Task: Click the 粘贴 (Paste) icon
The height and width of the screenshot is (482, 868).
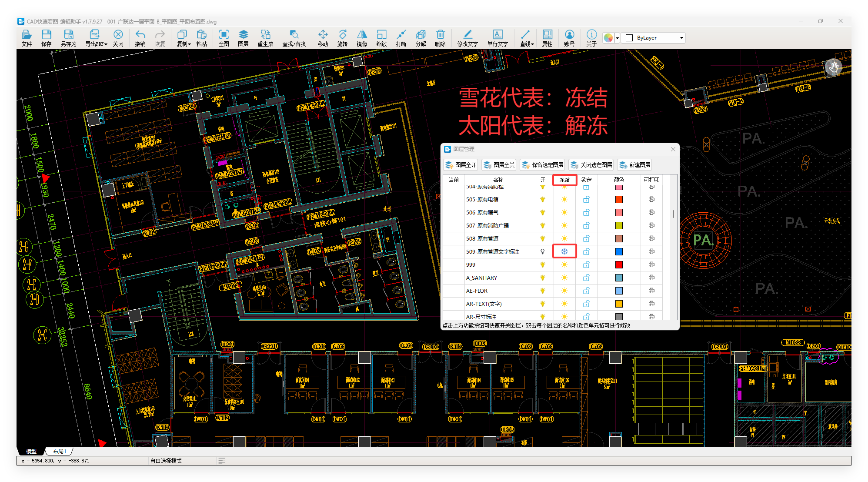Action: tap(201, 38)
